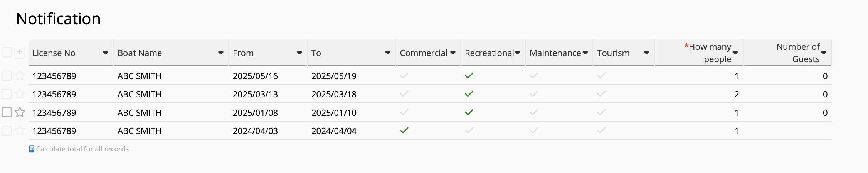This screenshot has width=868, height=173.
Task: Click Commercial checkmark in 2024/04/03 row
Action: [404, 131]
